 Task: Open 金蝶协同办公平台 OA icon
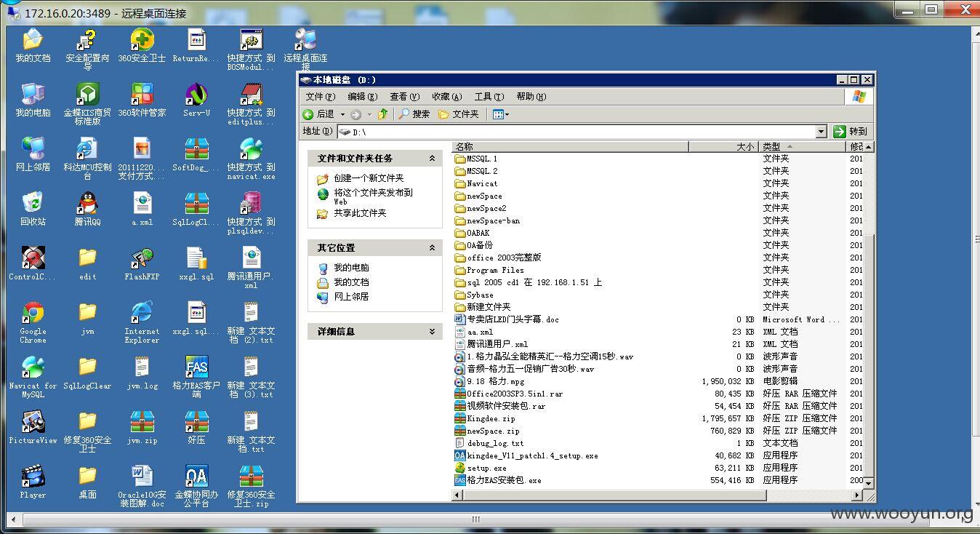coord(196,485)
